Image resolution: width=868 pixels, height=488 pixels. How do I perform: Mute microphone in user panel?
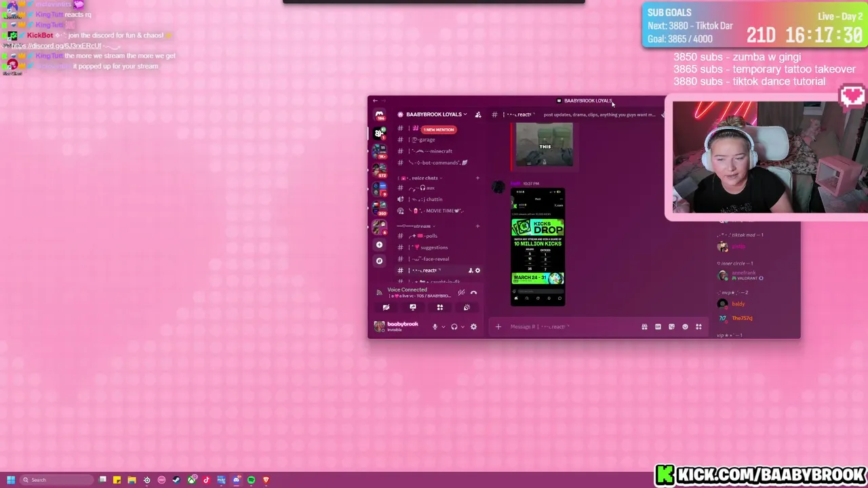coord(435,327)
